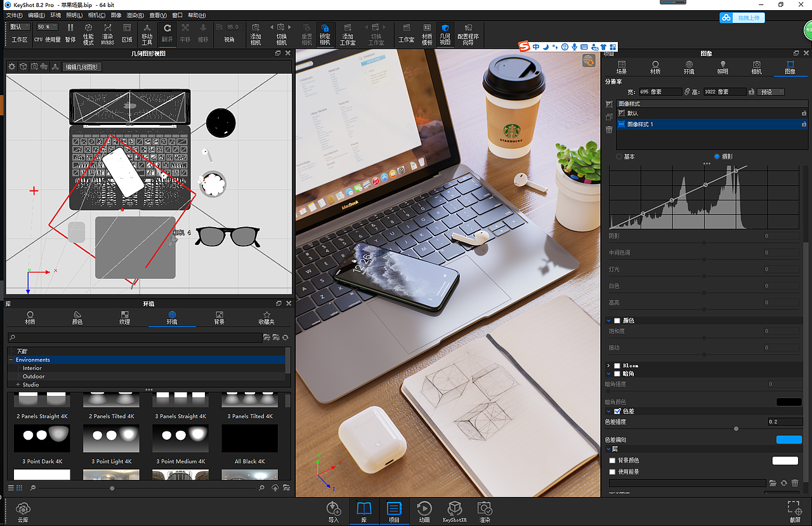
Task: Select the 摄影 photographic radio button
Action: [x=717, y=156]
